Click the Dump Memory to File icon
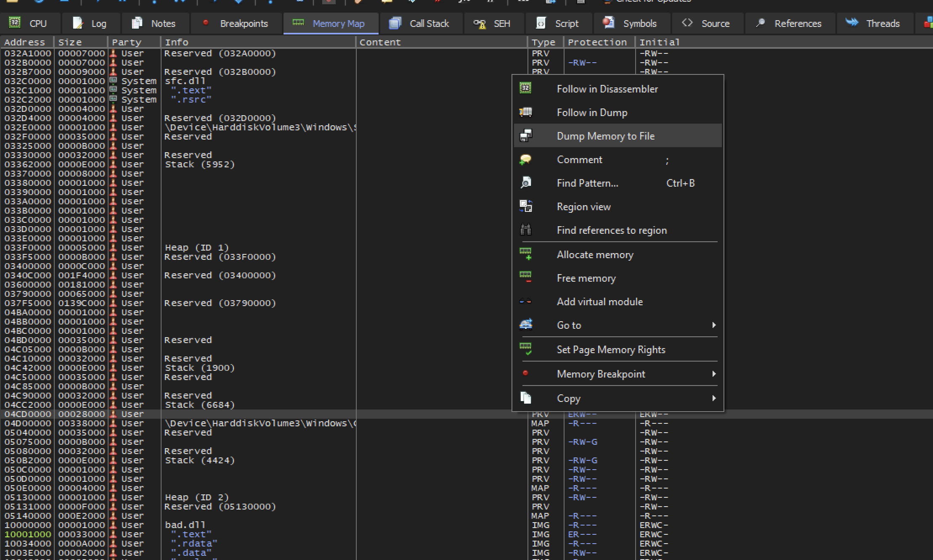 [x=525, y=135]
